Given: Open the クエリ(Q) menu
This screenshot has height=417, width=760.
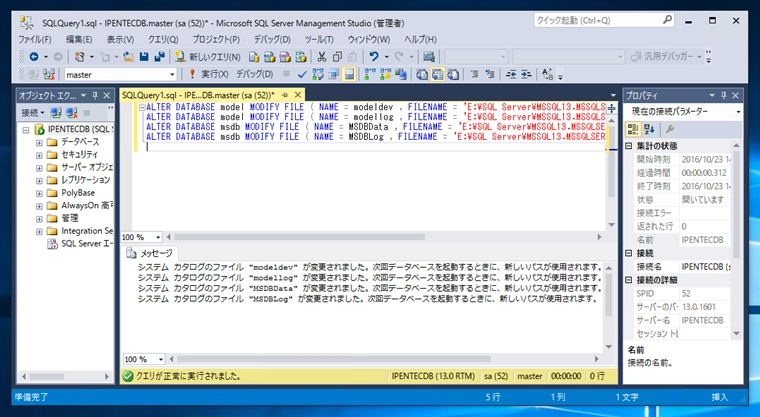Looking at the screenshot, I should pyautogui.click(x=163, y=39).
